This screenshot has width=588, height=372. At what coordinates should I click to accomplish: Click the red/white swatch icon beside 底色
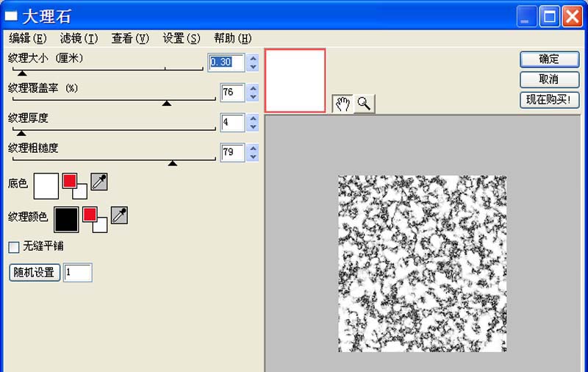point(74,185)
